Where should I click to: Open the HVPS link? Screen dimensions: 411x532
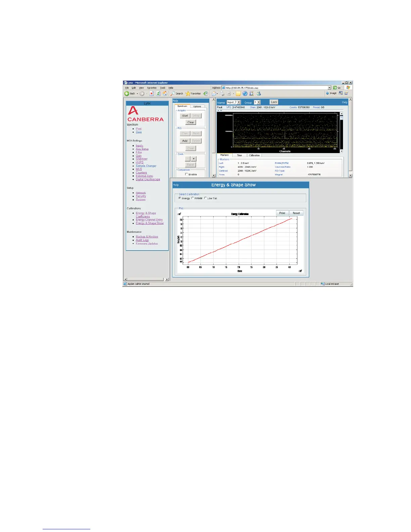[x=139, y=163]
